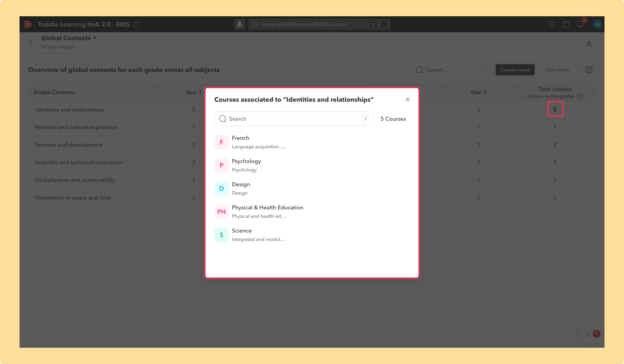
Task: Select the Psychology course avatar icon
Action: pyautogui.click(x=221, y=165)
